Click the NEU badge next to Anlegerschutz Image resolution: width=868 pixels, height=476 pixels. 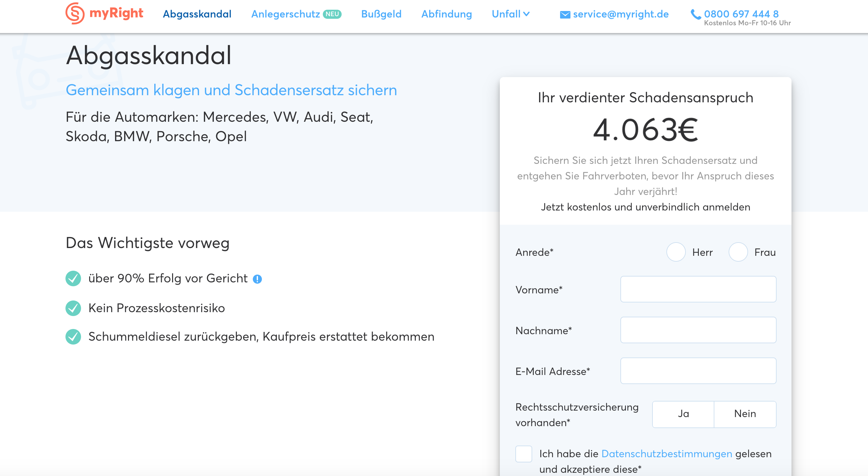(x=332, y=14)
